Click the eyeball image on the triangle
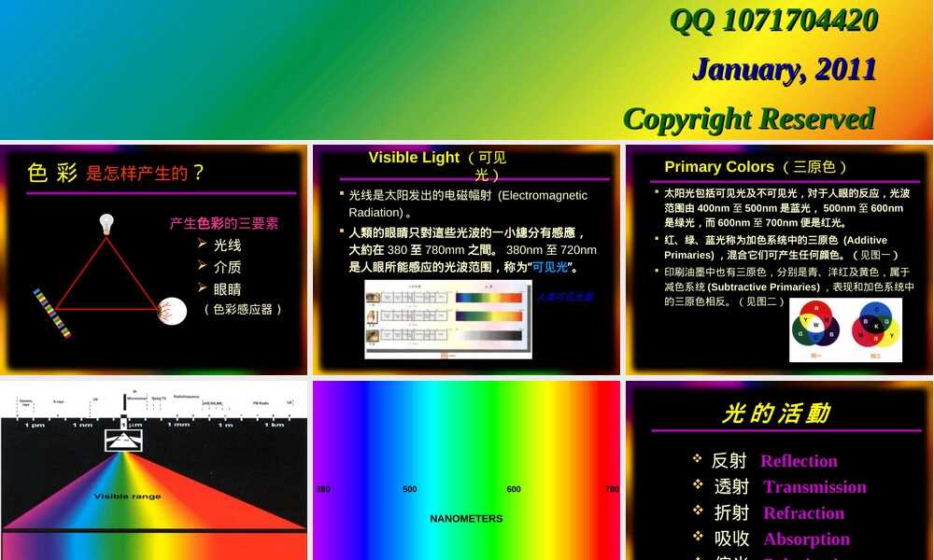The width and height of the screenshot is (934, 560). pos(172,311)
